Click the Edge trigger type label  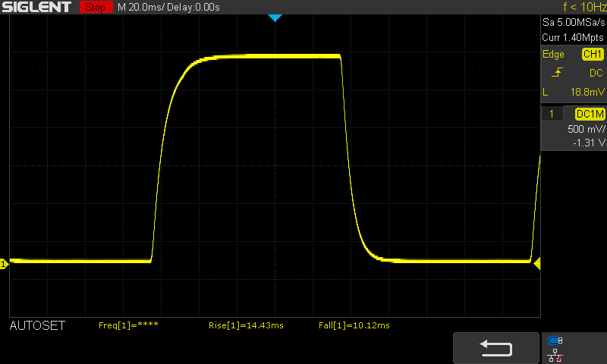point(553,55)
